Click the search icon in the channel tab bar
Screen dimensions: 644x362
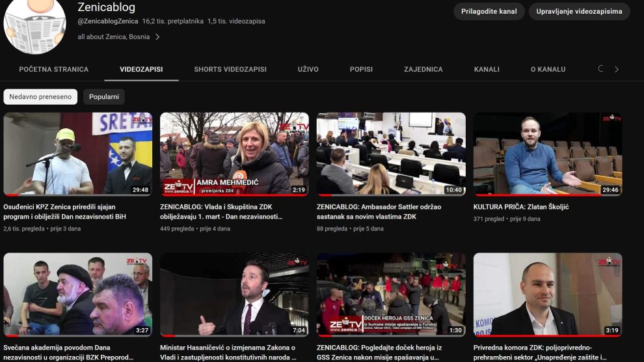(x=600, y=69)
